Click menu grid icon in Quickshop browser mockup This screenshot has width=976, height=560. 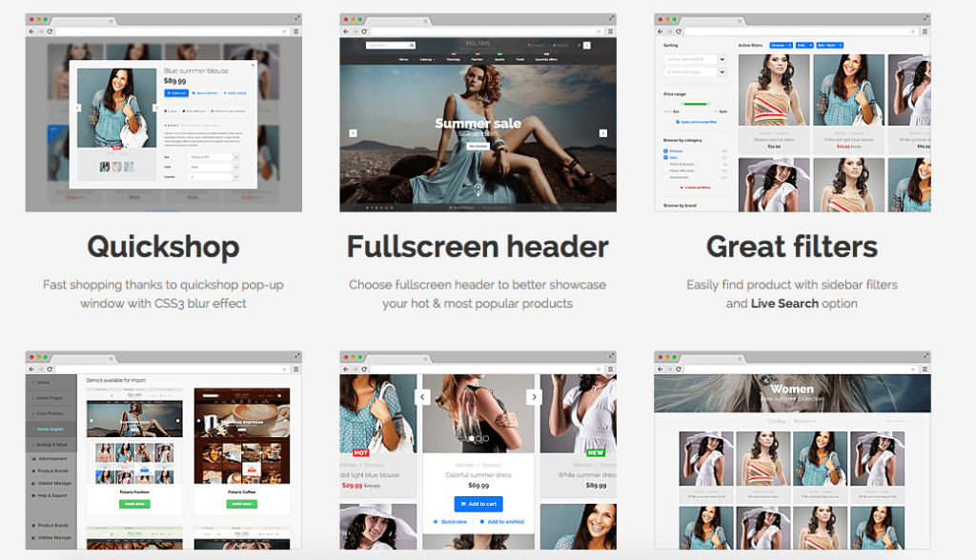click(x=295, y=31)
